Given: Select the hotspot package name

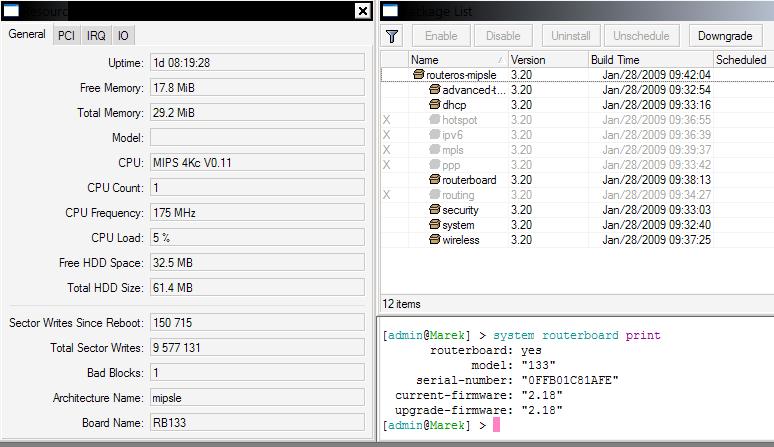Looking at the screenshot, I should click(x=460, y=120).
